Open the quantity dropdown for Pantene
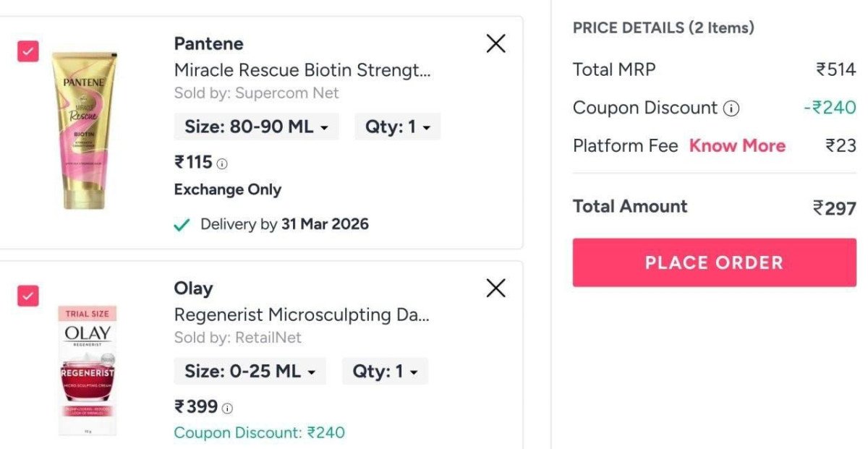 pyautogui.click(x=396, y=126)
